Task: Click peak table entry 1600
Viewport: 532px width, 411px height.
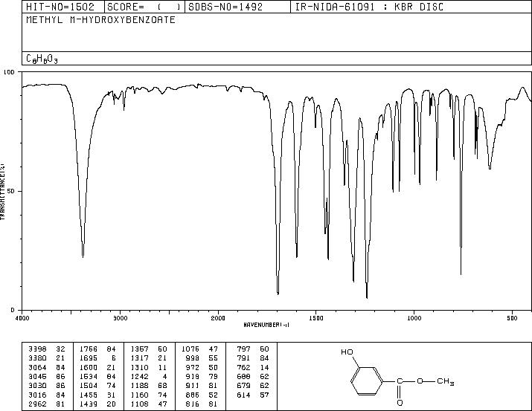Action: pos(97,367)
